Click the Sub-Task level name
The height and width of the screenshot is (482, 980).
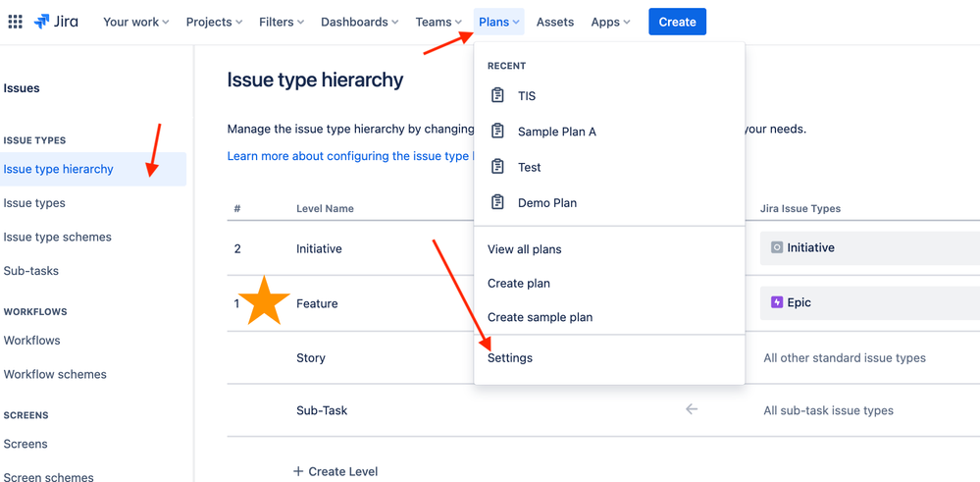point(322,410)
